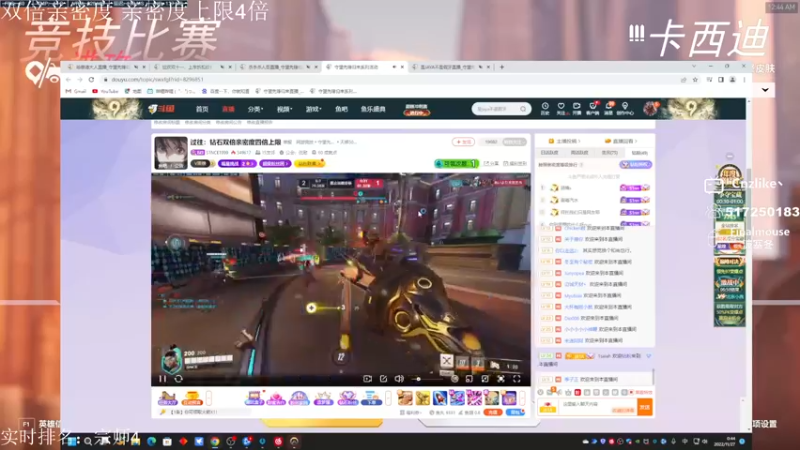Switch player to web-page fullscreen

(x=501, y=379)
